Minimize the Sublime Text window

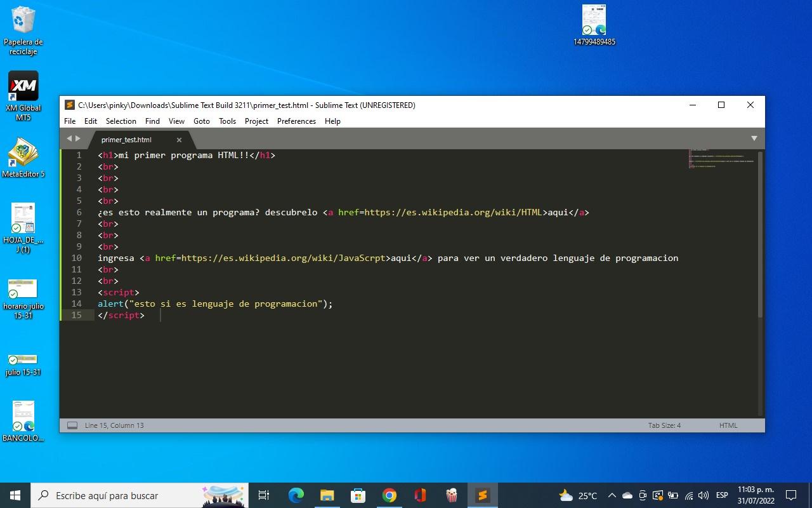(692, 105)
